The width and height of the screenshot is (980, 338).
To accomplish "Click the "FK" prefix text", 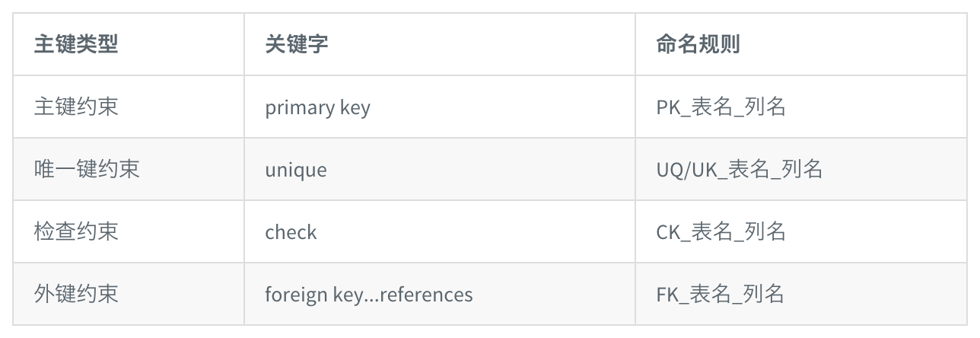I will point(667,294).
